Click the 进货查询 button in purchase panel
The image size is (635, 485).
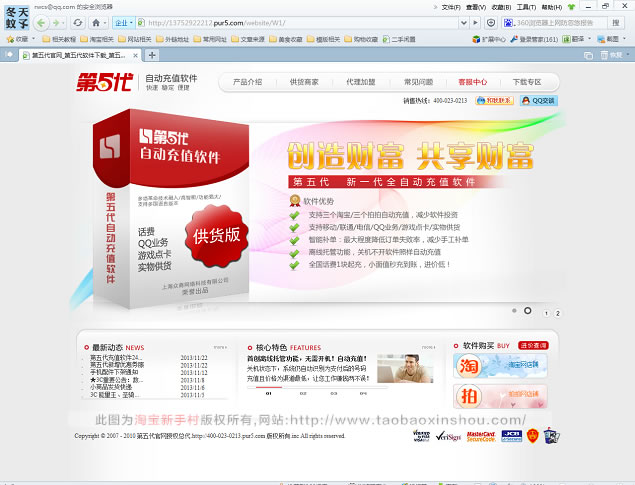click(x=533, y=345)
